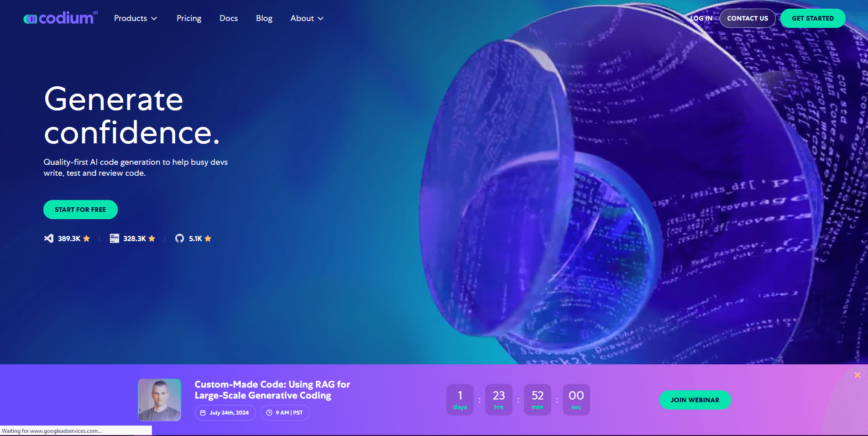
Task: Click the LOG IN link
Action: [701, 18]
